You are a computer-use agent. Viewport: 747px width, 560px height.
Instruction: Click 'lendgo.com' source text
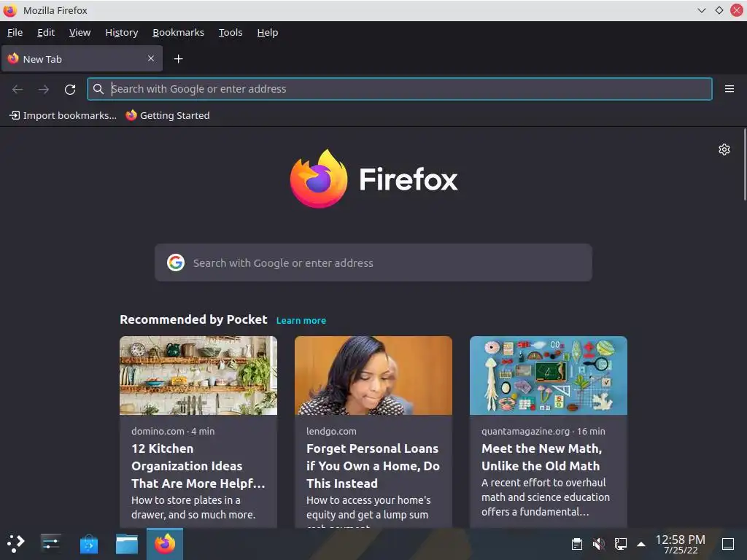pos(331,431)
